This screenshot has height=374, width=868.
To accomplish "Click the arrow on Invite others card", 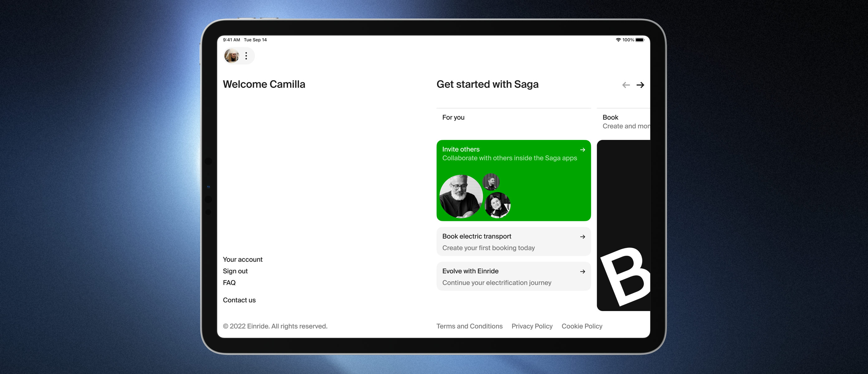I will click(583, 150).
